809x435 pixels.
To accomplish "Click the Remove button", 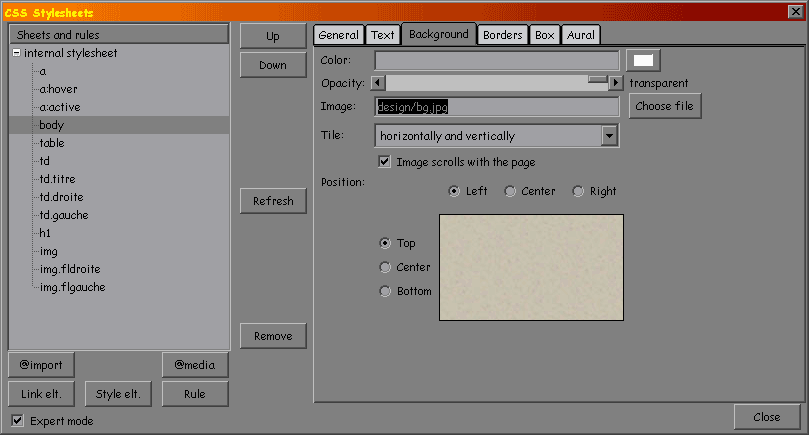I will 273,336.
